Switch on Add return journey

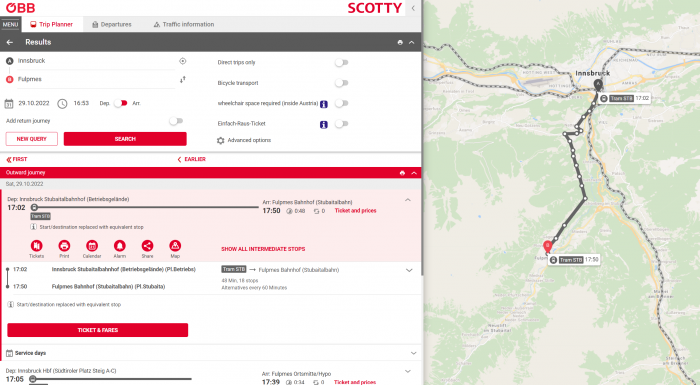click(x=176, y=121)
